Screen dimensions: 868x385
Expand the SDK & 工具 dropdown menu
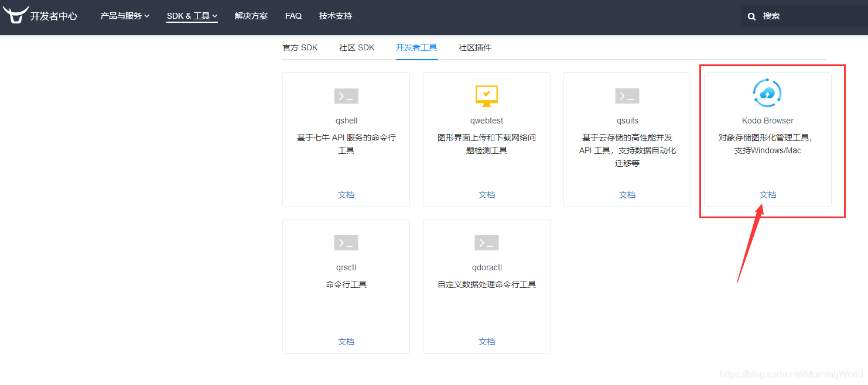(192, 16)
